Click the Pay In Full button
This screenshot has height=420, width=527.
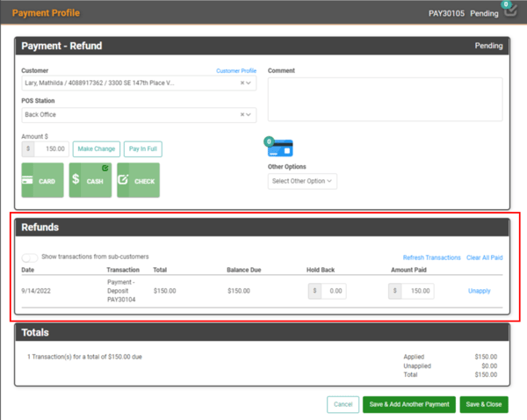pyautogui.click(x=142, y=149)
